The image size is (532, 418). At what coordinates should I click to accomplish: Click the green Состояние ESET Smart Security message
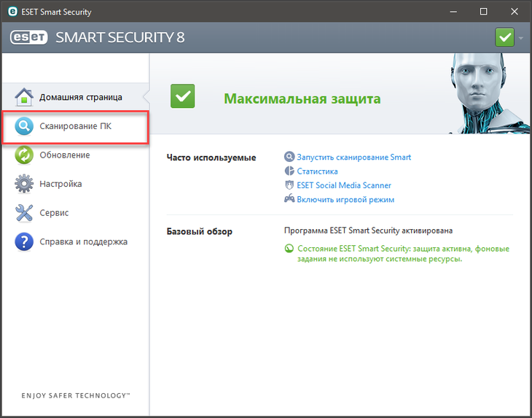(x=403, y=254)
